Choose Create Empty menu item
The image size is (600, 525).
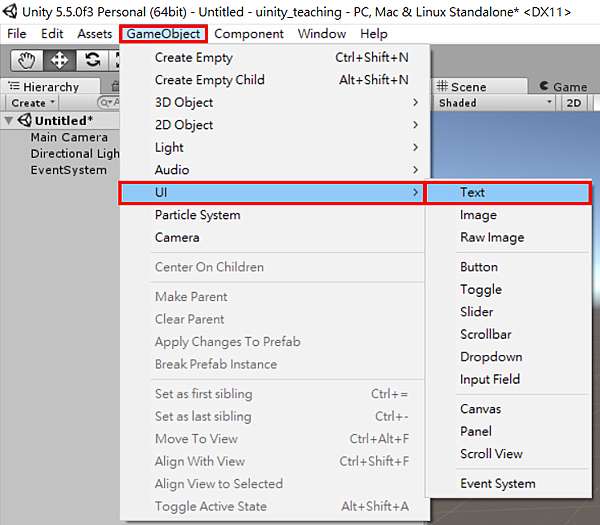click(274, 58)
